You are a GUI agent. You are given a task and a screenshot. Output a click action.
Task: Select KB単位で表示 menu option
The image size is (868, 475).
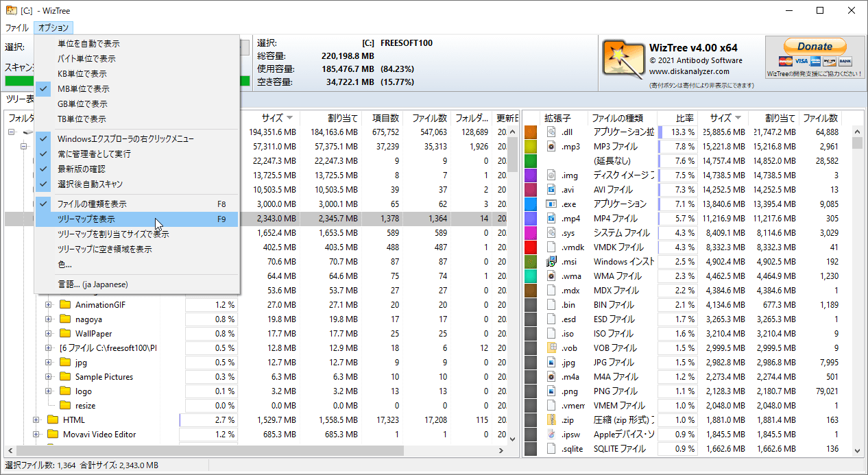[x=137, y=73]
